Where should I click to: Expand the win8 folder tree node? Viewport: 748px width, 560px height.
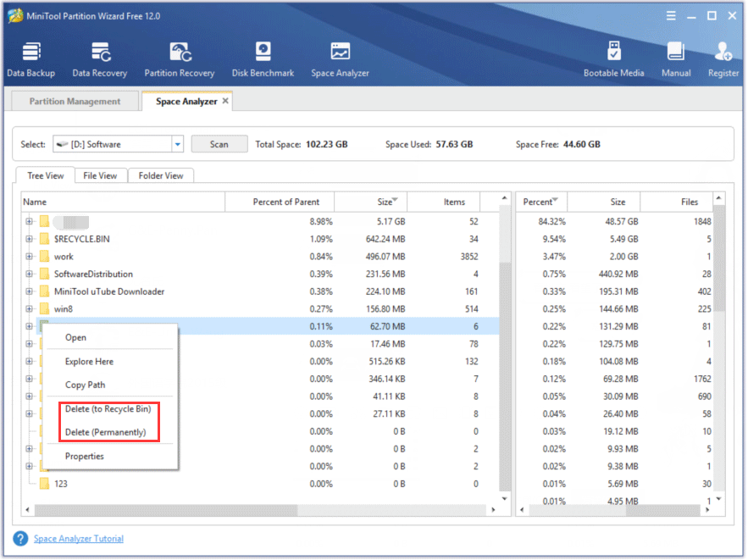click(30, 309)
